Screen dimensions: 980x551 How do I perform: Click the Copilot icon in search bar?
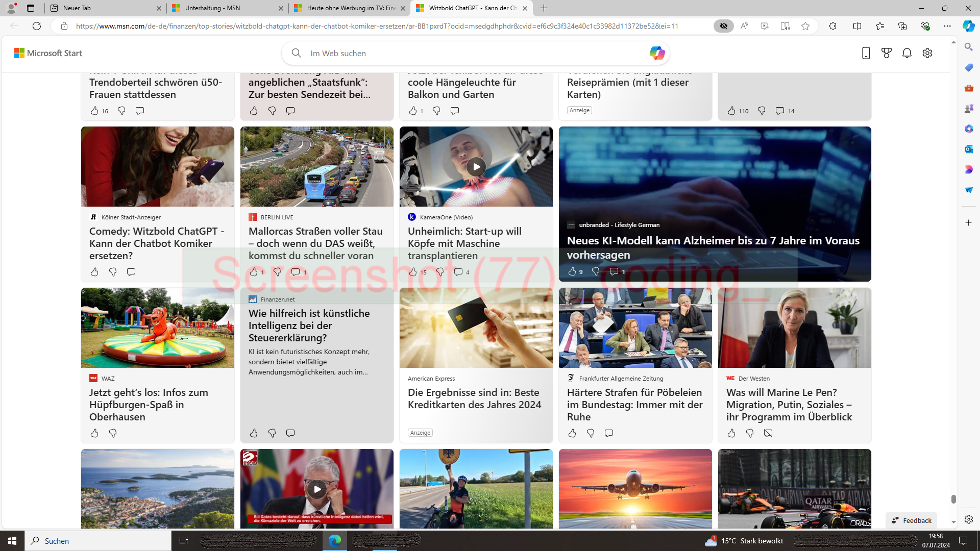(657, 53)
